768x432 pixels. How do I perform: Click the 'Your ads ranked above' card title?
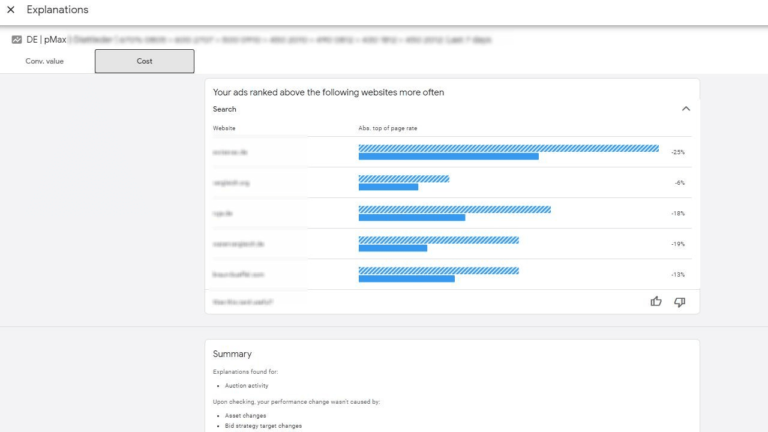pos(328,93)
